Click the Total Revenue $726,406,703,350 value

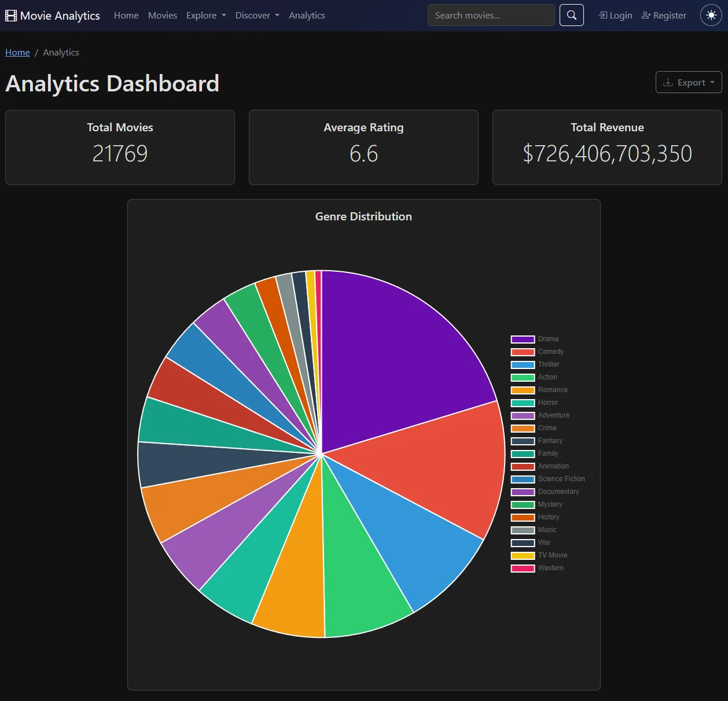607,153
